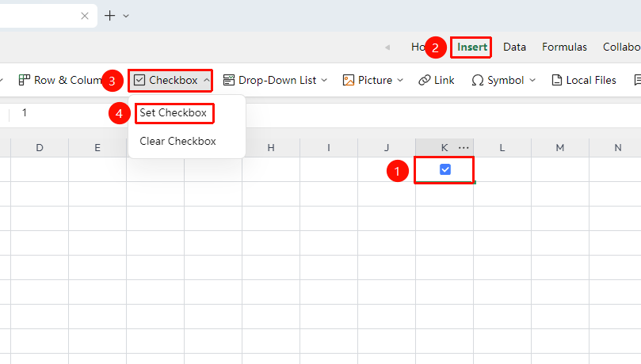Open the Formulas ribbon tab
The width and height of the screenshot is (641, 364).
(564, 47)
